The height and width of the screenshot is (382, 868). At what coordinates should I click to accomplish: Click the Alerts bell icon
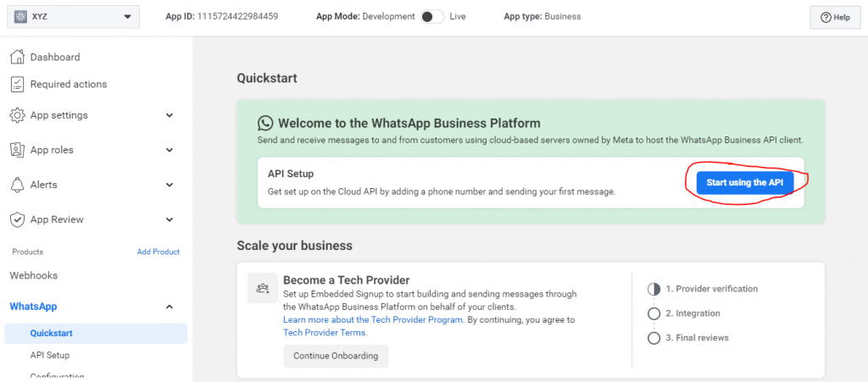click(18, 184)
